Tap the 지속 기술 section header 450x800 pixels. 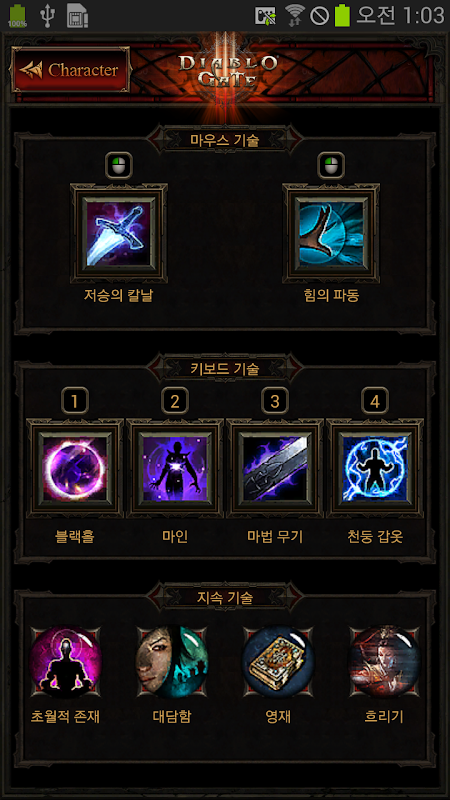pyautogui.click(x=225, y=596)
